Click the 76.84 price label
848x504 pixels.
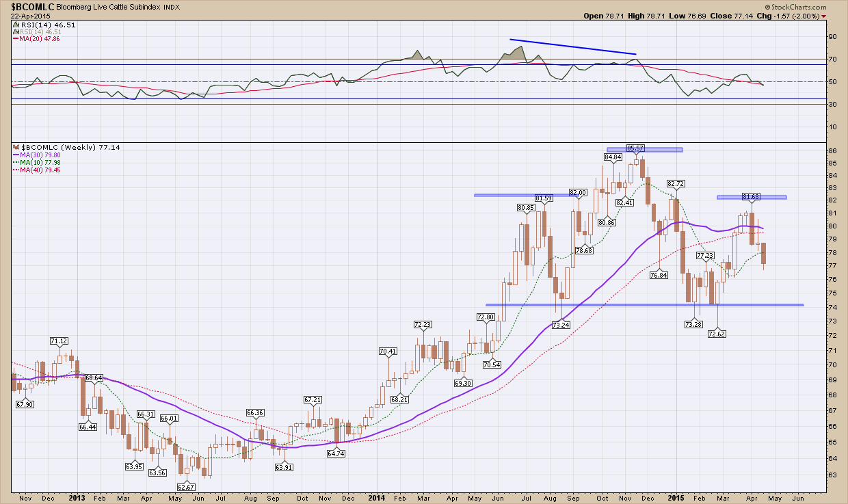(659, 275)
